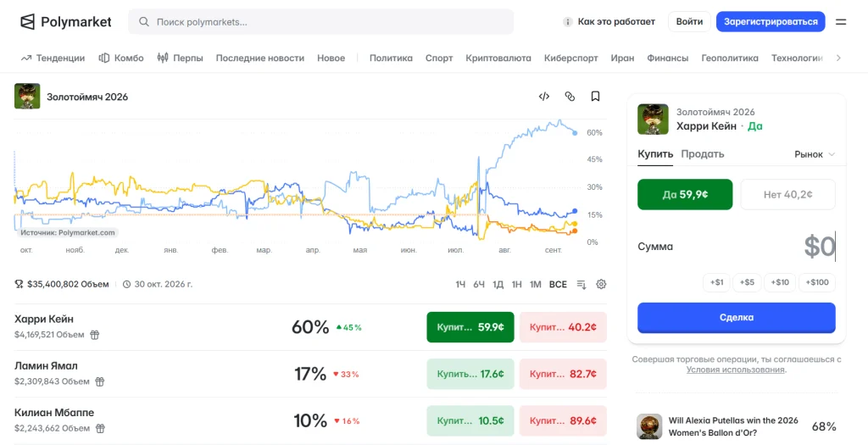Click the trophy volume icon

point(19,285)
